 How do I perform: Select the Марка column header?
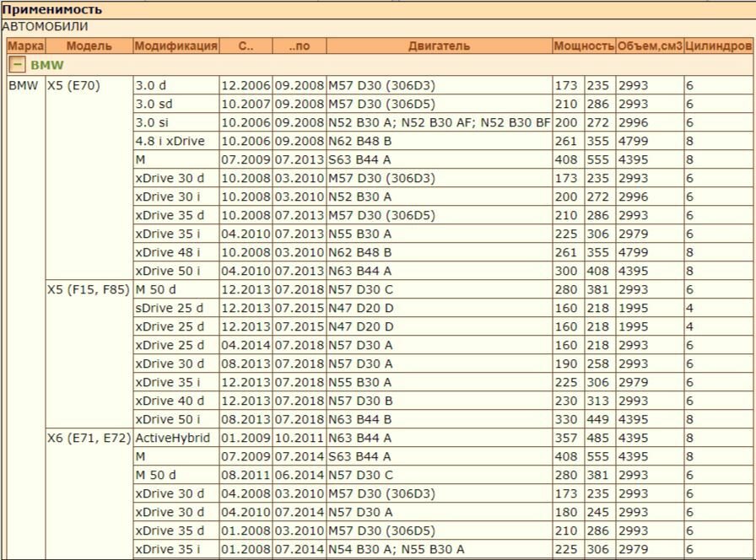coord(26,46)
